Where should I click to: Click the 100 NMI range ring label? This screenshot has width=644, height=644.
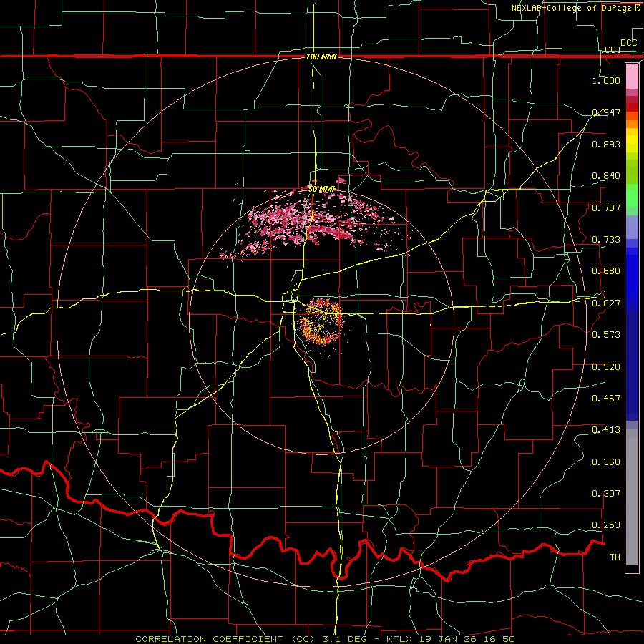[x=321, y=57]
